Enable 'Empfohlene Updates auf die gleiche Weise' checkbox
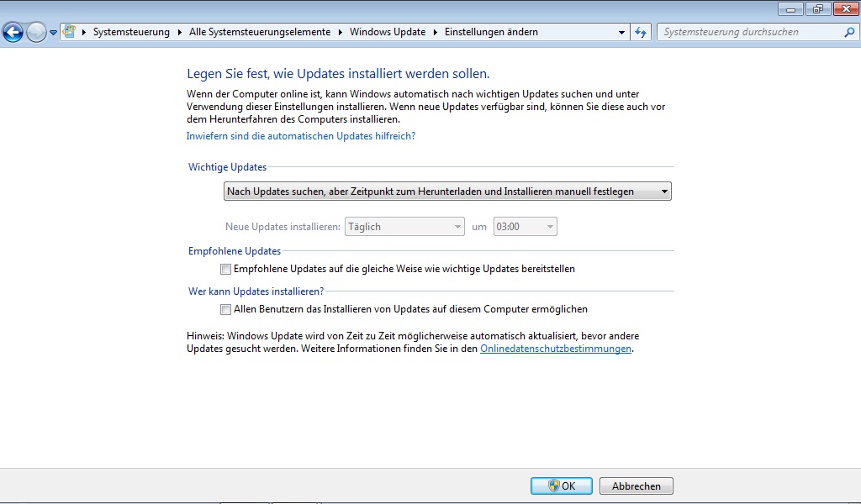This screenshot has width=861, height=504. click(x=225, y=270)
